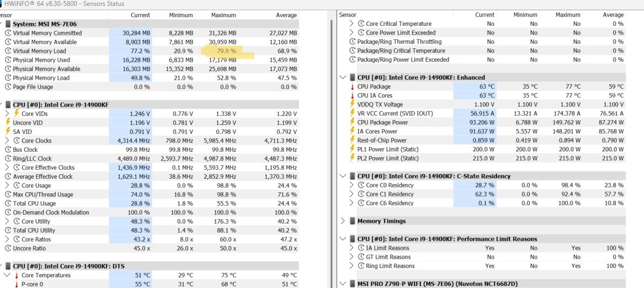Click the clock icon beside Virtual Memory Committed
644x288 pixels.
click(8, 33)
